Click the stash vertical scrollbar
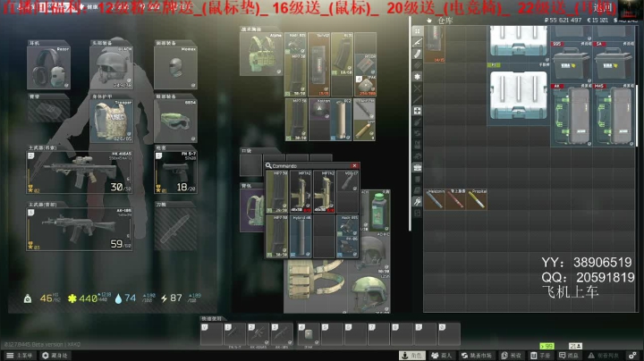Viewport: 644px width, 361px height. pos(637,115)
